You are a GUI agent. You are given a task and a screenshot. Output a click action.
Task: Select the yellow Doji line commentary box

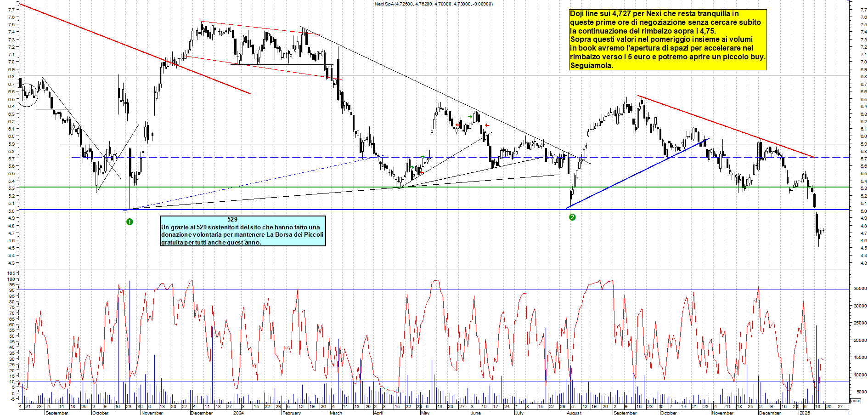point(668,40)
